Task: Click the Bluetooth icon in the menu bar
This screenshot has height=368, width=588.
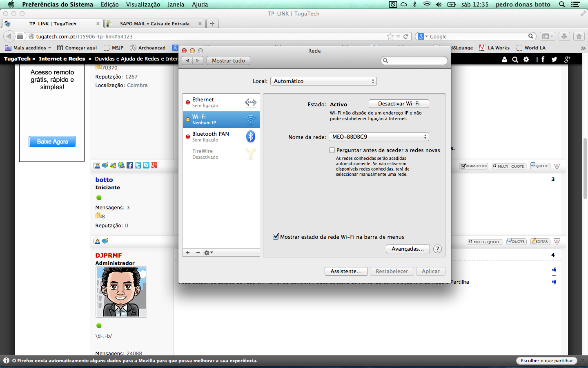Action: pyautogui.click(x=415, y=4)
